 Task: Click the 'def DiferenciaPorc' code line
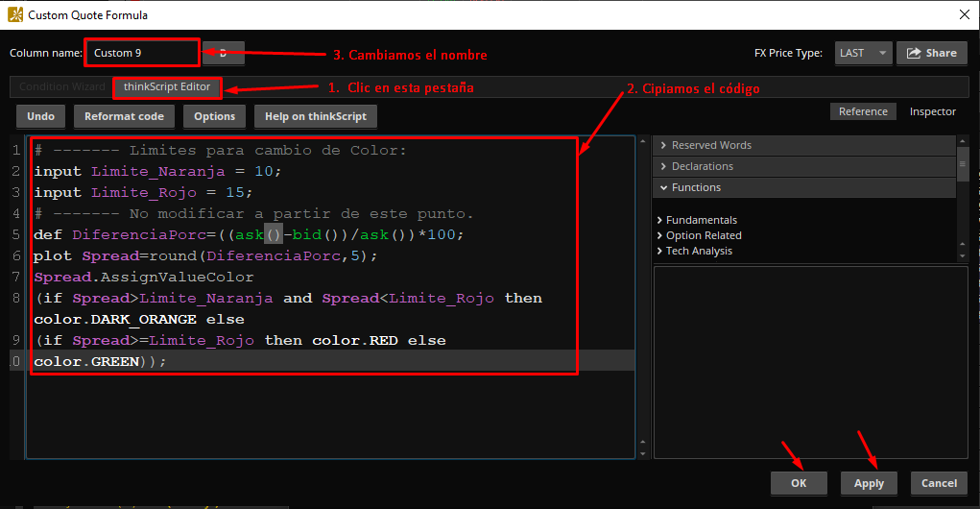tap(249, 235)
